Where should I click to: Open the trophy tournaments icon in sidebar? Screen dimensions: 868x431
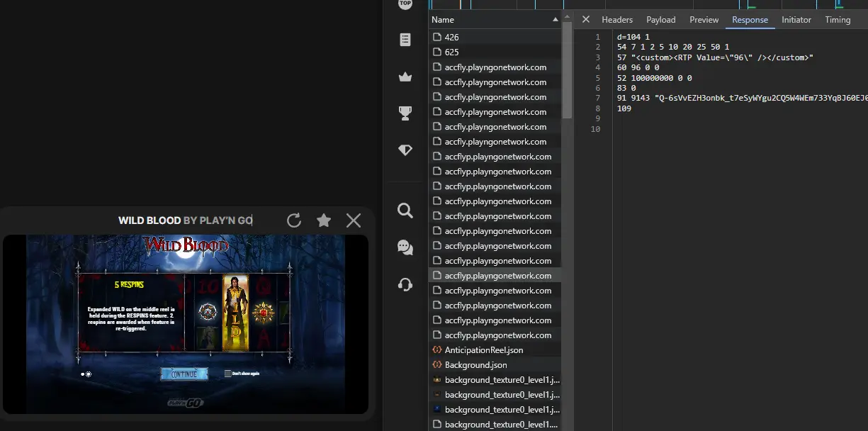pyautogui.click(x=405, y=113)
